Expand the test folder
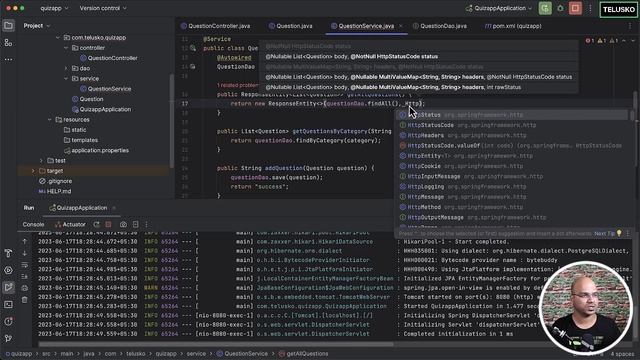 pos(41,160)
